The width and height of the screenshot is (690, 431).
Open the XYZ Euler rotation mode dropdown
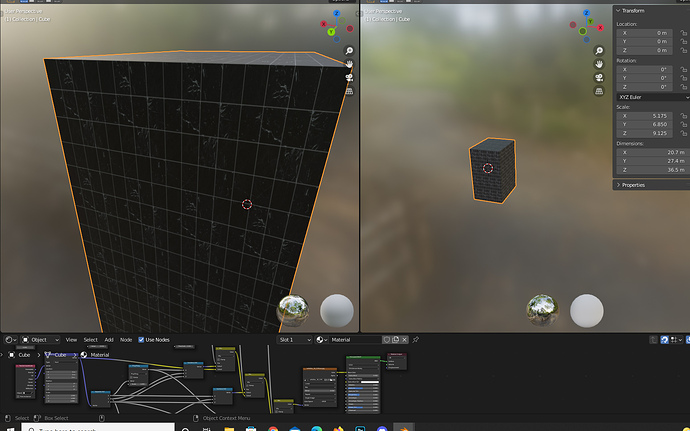[x=653, y=97]
